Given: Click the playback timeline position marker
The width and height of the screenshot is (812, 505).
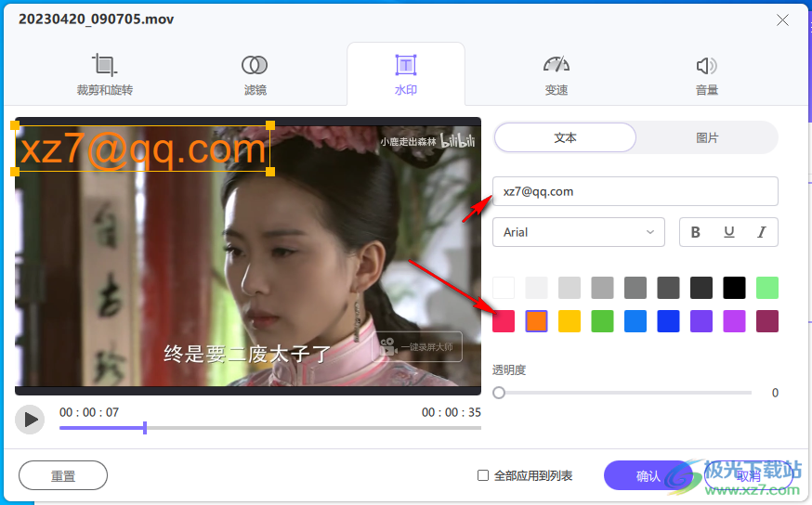Looking at the screenshot, I should click(145, 428).
